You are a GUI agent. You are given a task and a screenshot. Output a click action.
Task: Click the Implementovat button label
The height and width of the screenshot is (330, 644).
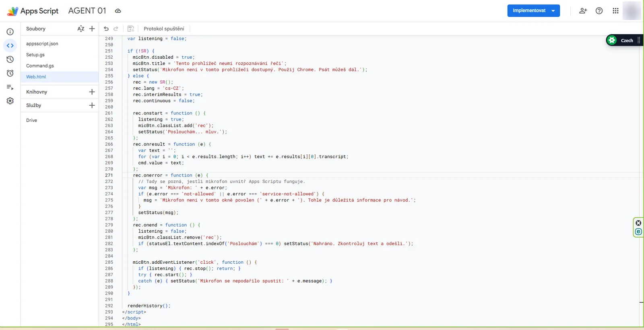click(x=529, y=11)
